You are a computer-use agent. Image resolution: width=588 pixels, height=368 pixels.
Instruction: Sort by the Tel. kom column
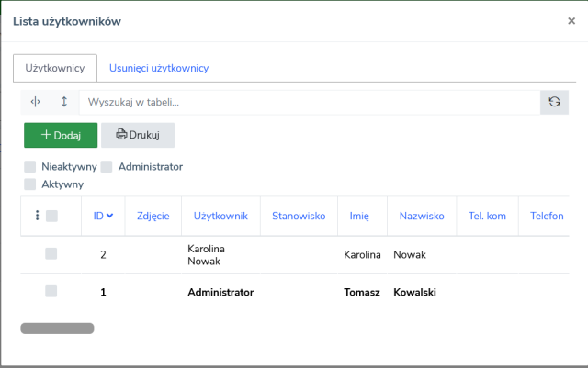coord(487,216)
